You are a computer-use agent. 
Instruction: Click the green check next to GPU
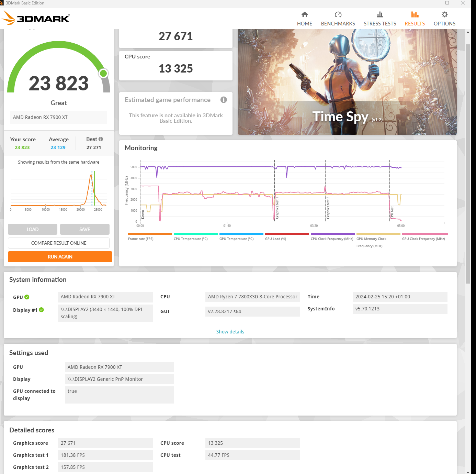point(27,297)
